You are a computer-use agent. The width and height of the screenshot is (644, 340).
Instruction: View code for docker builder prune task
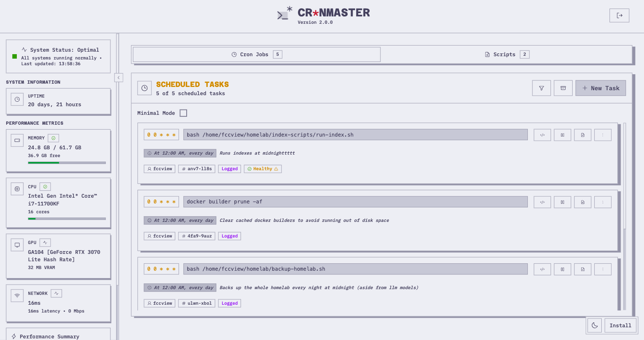tap(542, 202)
